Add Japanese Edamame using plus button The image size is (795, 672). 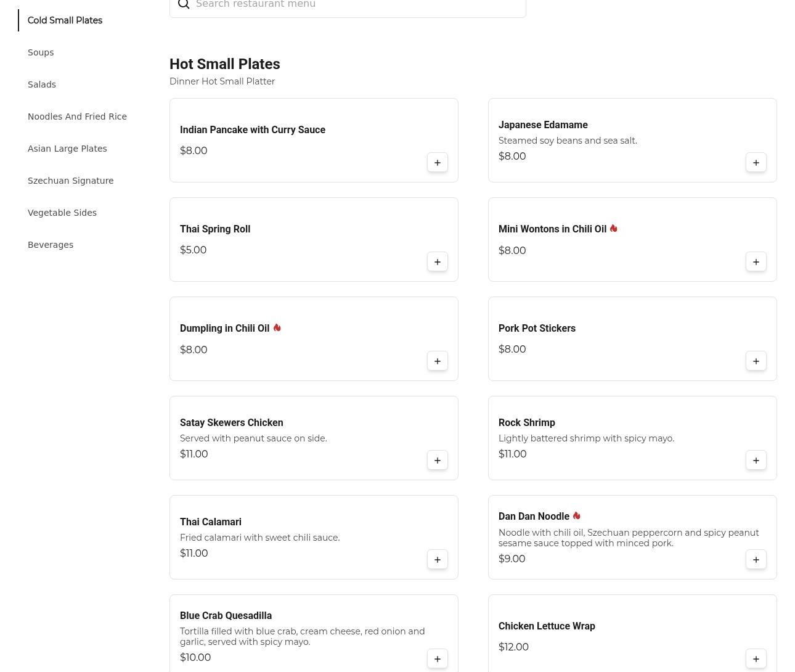tap(756, 163)
